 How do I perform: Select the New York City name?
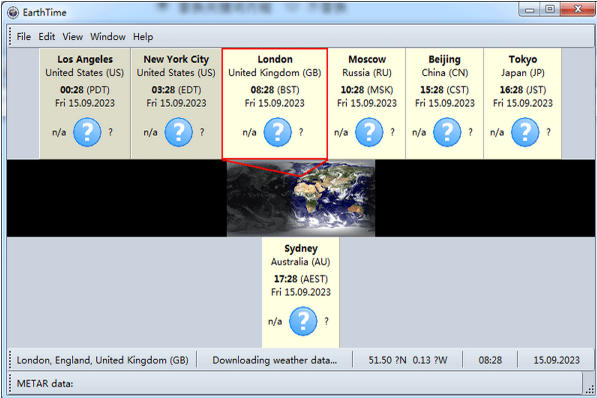click(x=176, y=59)
